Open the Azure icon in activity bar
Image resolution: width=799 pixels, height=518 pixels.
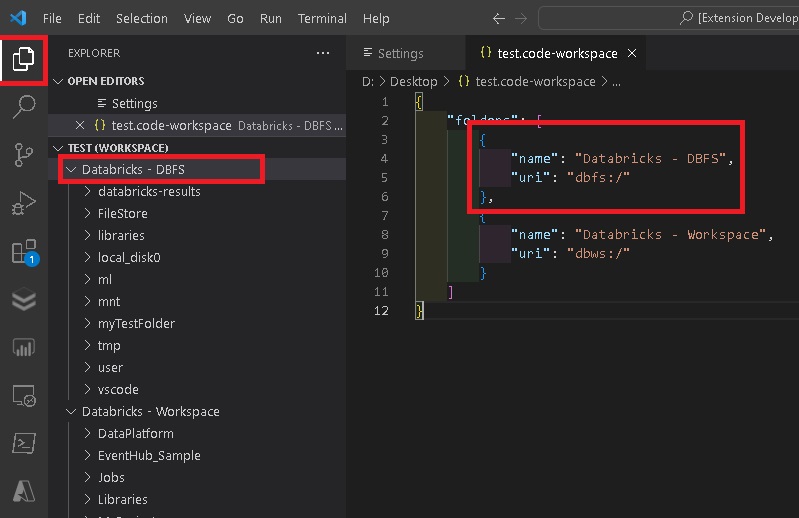coord(23,492)
